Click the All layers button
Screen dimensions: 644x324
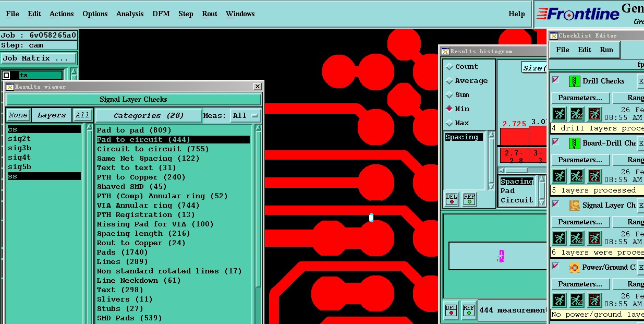(x=82, y=115)
